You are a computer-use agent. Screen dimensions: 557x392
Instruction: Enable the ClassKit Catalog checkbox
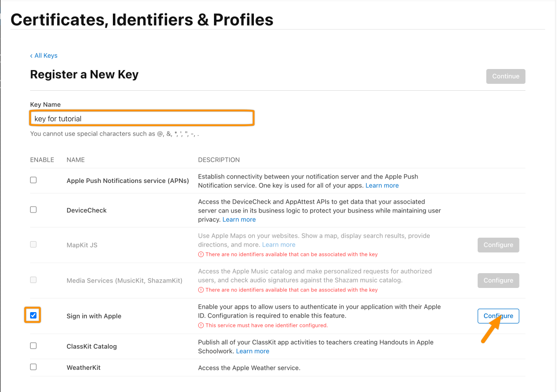(x=34, y=346)
